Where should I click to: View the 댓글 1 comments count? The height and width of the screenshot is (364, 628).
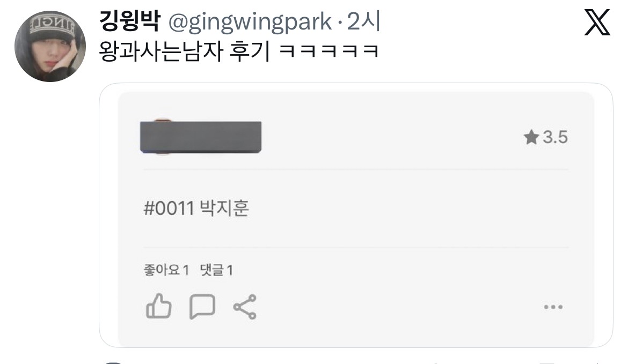(x=216, y=270)
